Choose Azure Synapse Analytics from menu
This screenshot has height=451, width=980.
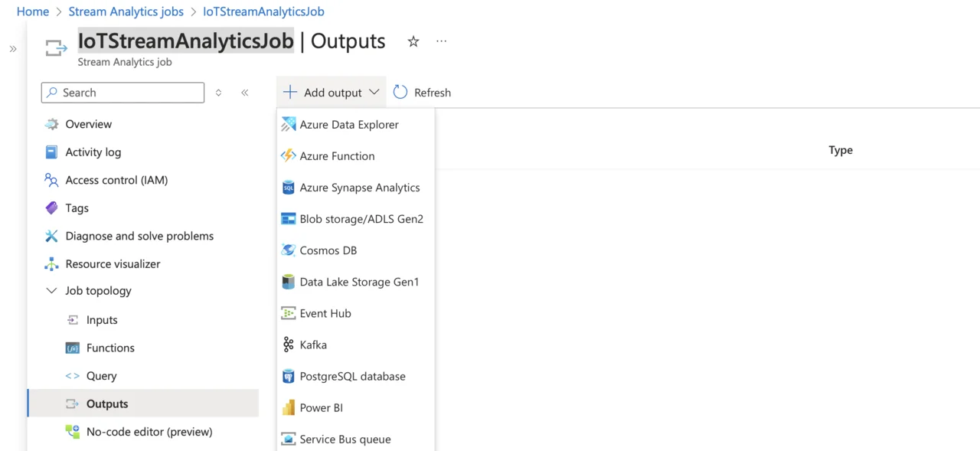pos(359,188)
